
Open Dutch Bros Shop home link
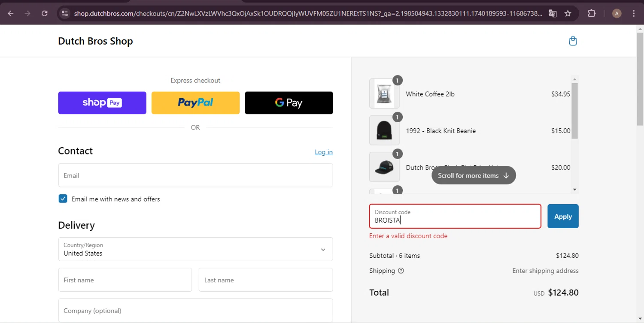95,41
